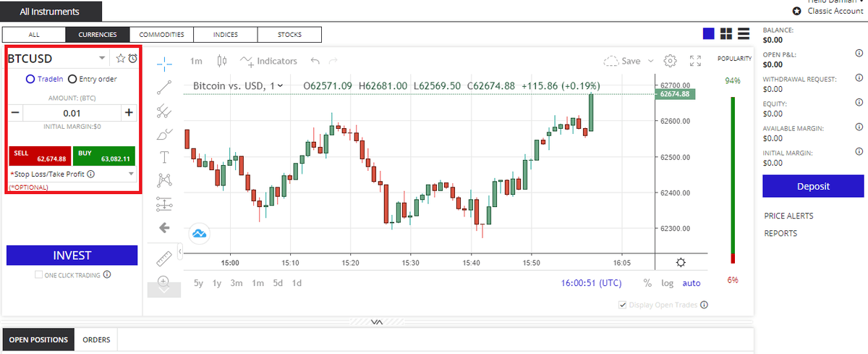Image resolution: width=868 pixels, height=354 pixels.
Task: Select the trend line drawing tool
Action: point(164,87)
